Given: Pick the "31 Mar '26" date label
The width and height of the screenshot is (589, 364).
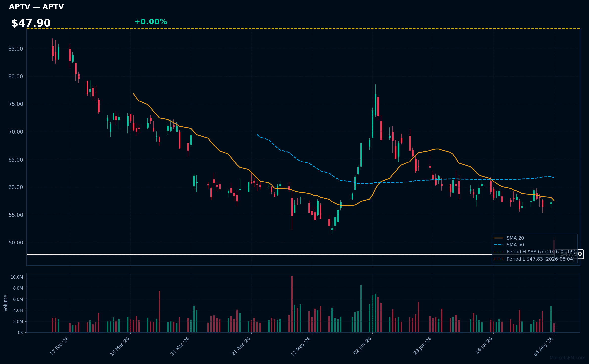Looking at the screenshot, I should (180, 346).
